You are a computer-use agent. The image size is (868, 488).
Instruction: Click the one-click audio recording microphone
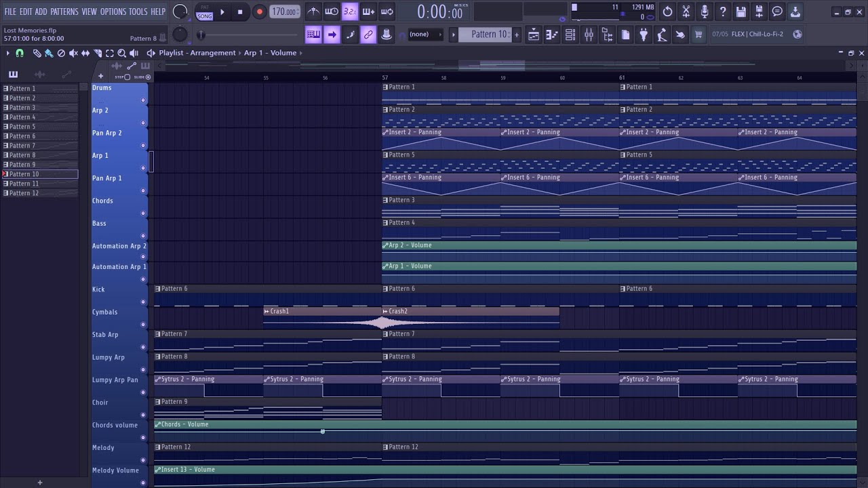point(704,12)
